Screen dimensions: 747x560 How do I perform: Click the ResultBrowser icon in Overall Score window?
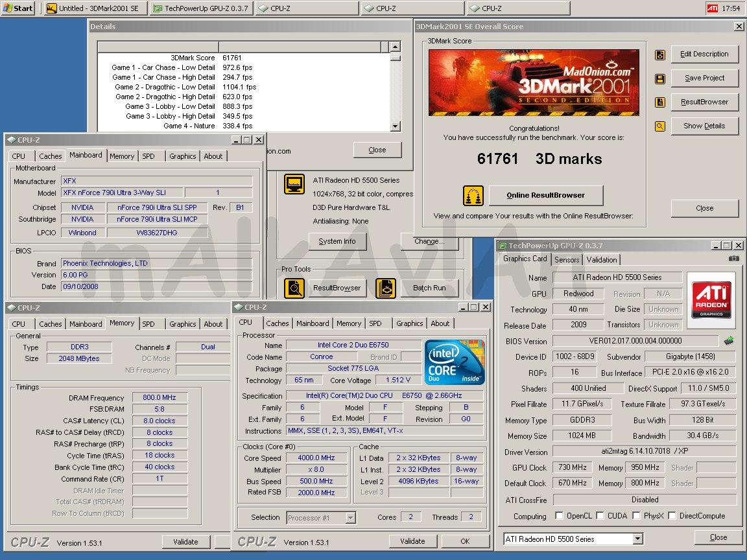point(660,102)
